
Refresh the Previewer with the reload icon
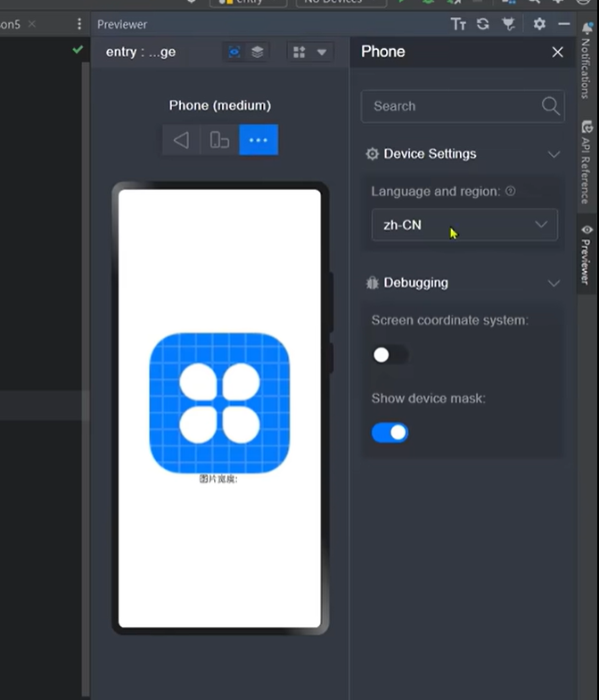[x=483, y=24]
